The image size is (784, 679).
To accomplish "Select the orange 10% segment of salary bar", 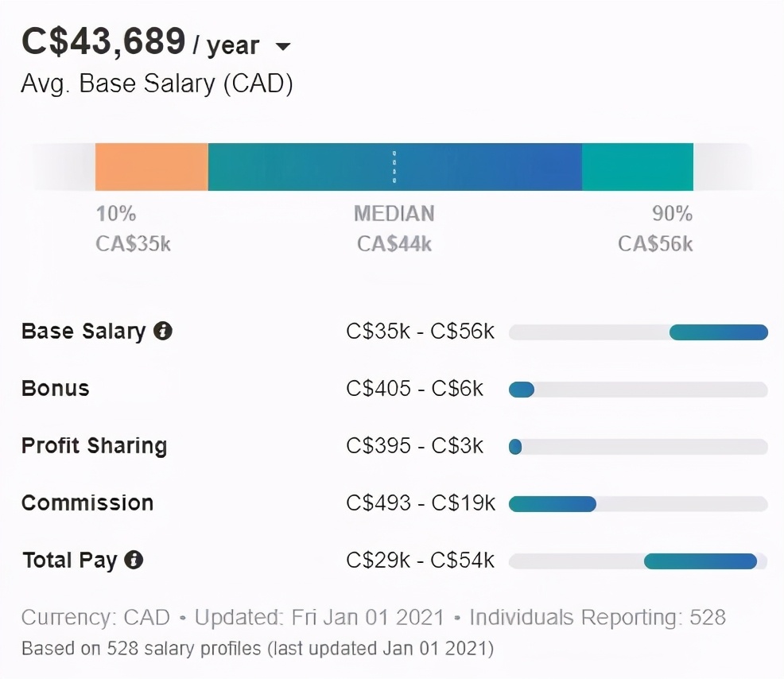I will pos(152,167).
